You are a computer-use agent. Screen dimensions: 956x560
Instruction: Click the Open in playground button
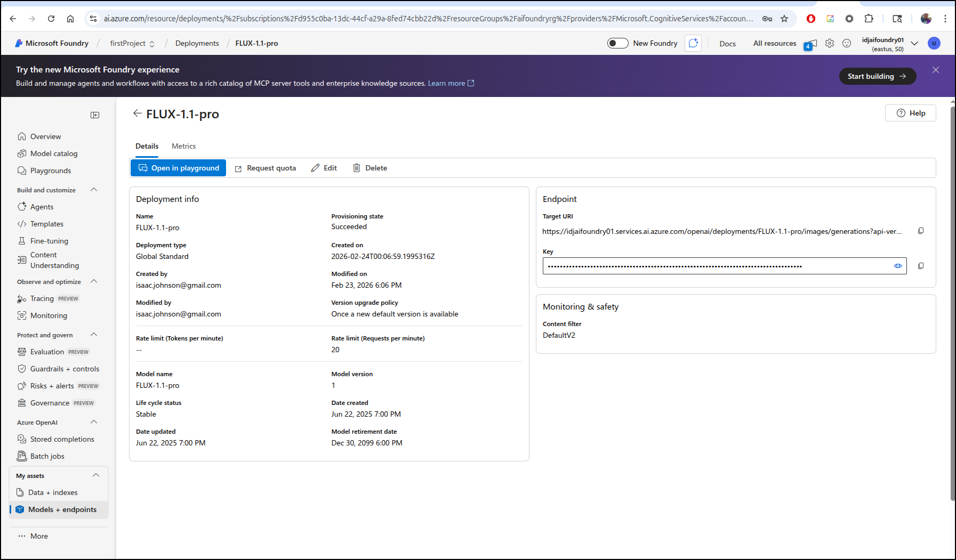tap(178, 168)
